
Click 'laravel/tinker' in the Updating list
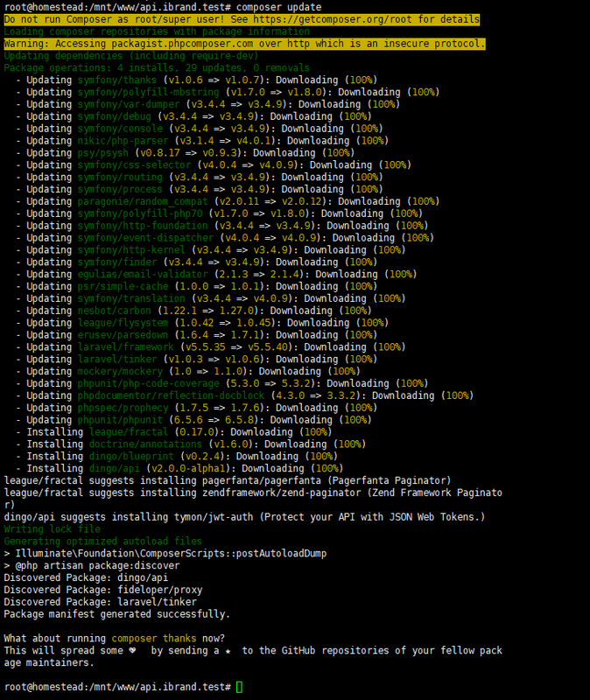tap(117, 359)
